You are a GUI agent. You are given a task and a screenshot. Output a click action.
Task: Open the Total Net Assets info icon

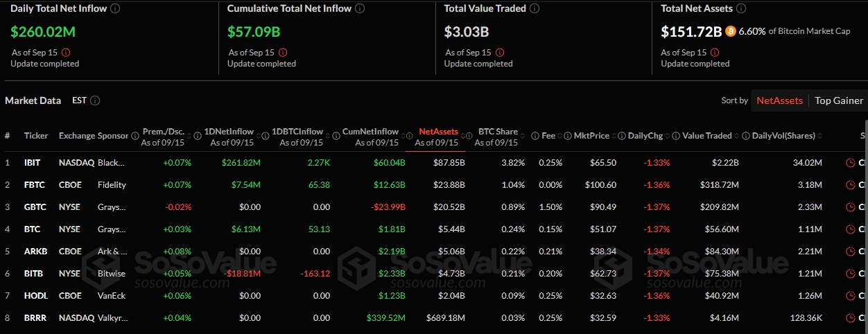[x=740, y=9]
